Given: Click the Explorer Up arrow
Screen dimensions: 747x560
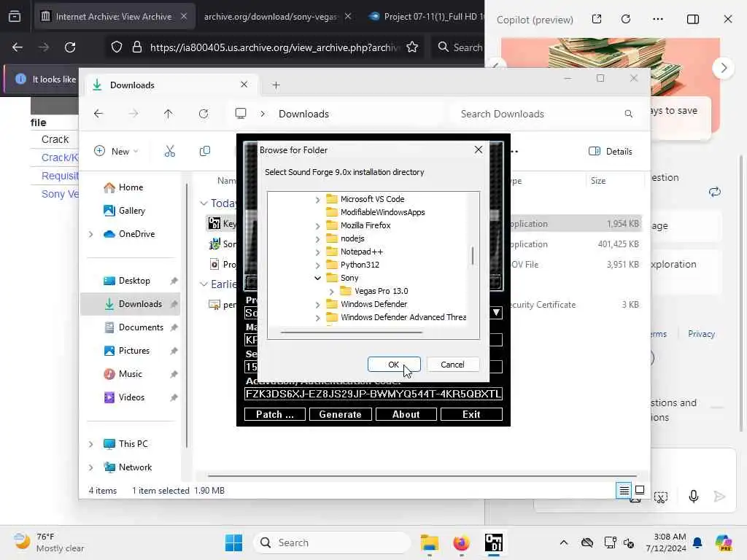Looking at the screenshot, I should 169,114.
